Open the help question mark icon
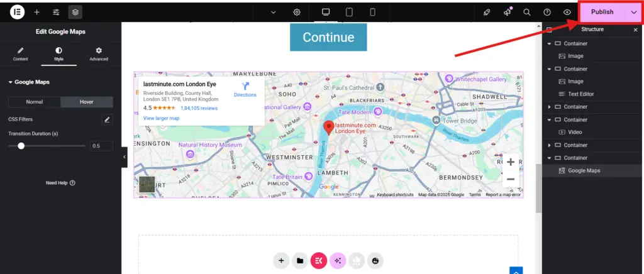Image resolution: width=644 pixels, height=274 pixels. coord(547,13)
